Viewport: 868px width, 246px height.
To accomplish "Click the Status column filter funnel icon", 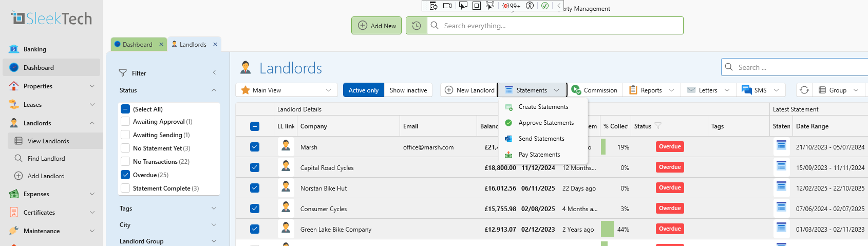I will click(658, 126).
